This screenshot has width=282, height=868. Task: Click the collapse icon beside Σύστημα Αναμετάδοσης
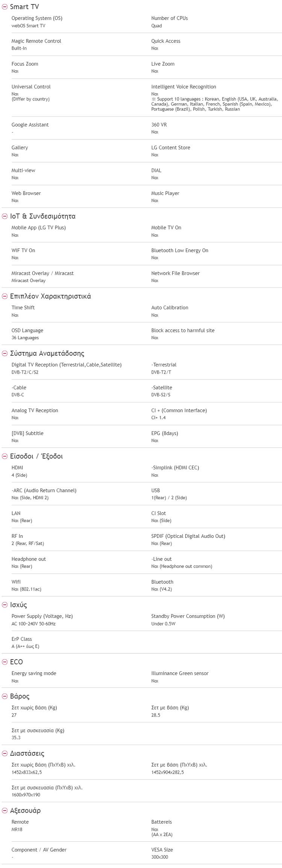5,353
